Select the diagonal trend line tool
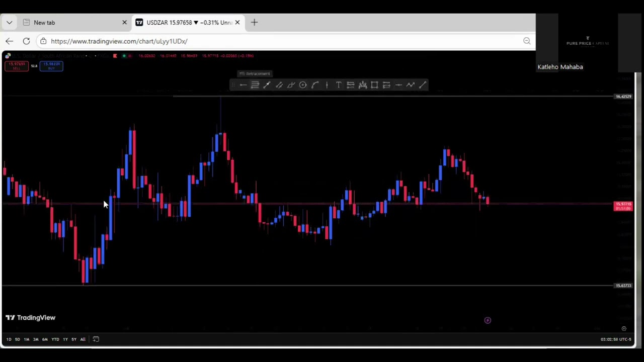 [423, 85]
